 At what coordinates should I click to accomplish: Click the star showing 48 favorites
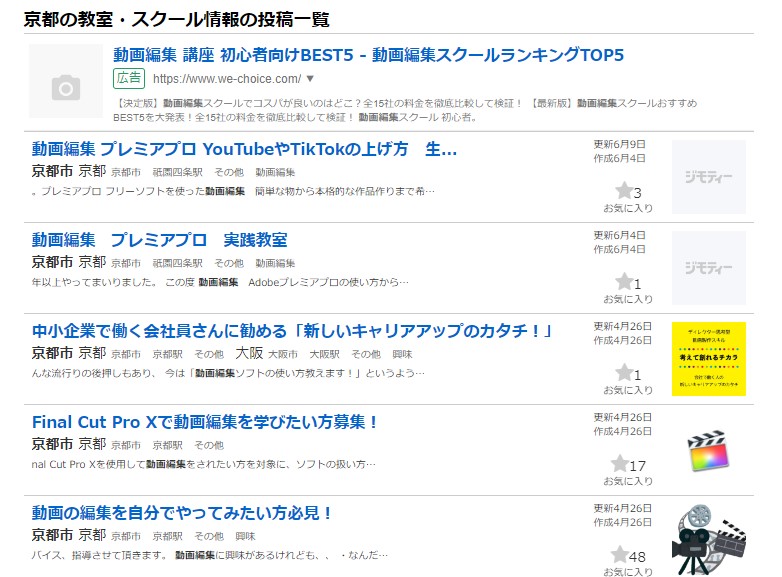619,555
